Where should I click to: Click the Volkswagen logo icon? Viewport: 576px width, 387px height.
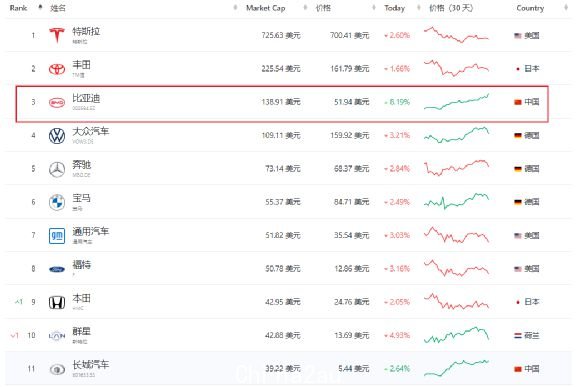[57, 135]
